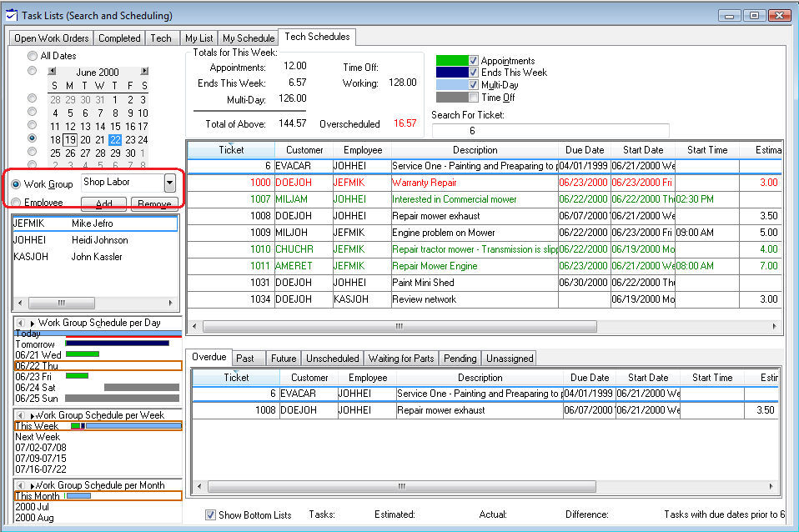
Task: Click back arrow in Schedule per Day header
Action: 20,323
